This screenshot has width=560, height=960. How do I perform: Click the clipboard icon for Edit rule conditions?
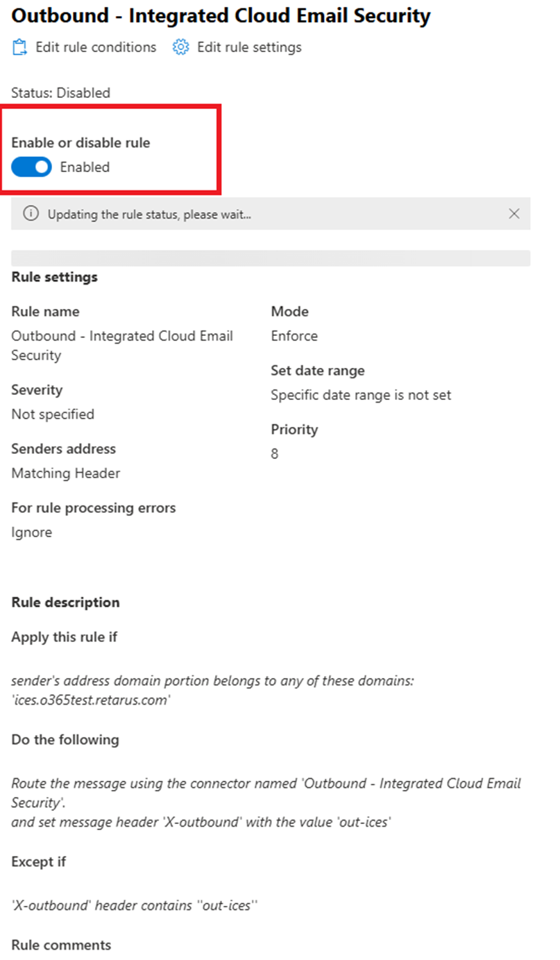point(19,47)
